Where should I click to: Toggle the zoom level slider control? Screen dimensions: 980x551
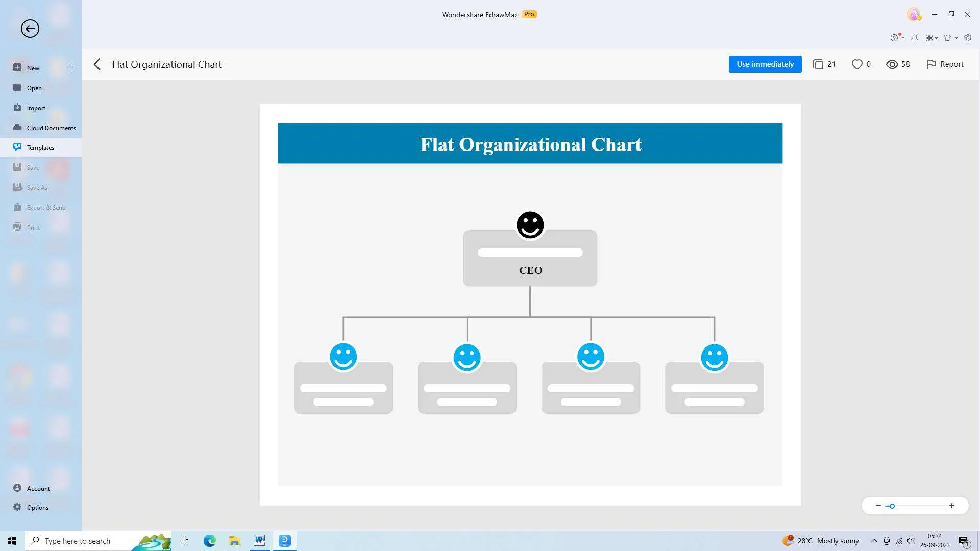(x=892, y=506)
